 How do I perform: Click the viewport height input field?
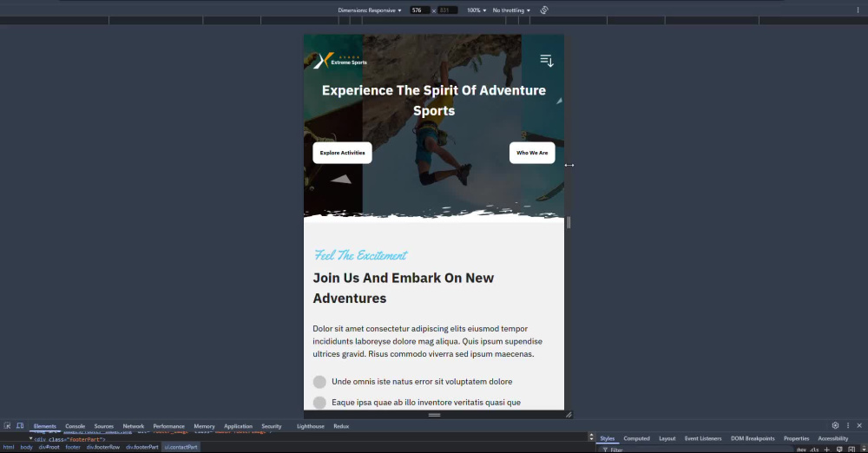(x=447, y=10)
